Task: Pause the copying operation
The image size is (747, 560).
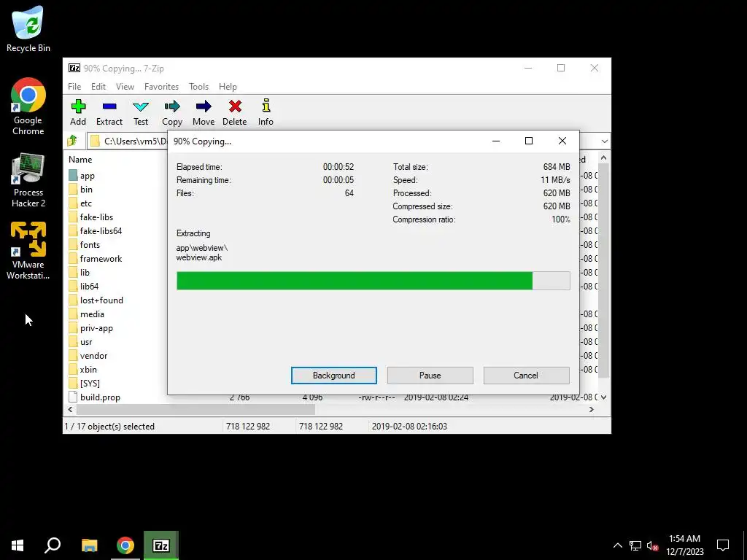Action: point(430,376)
